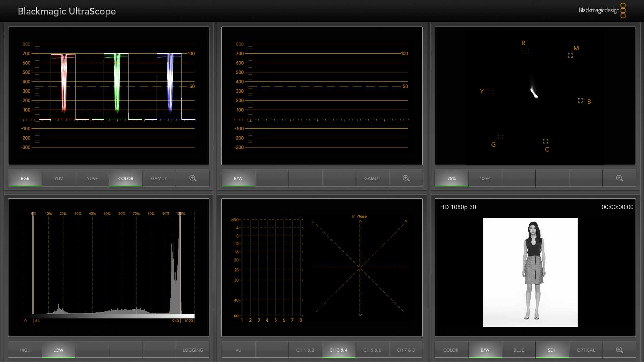The image size is (644, 362).
Task: Show picture preview in B/W
Action: [485, 350]
